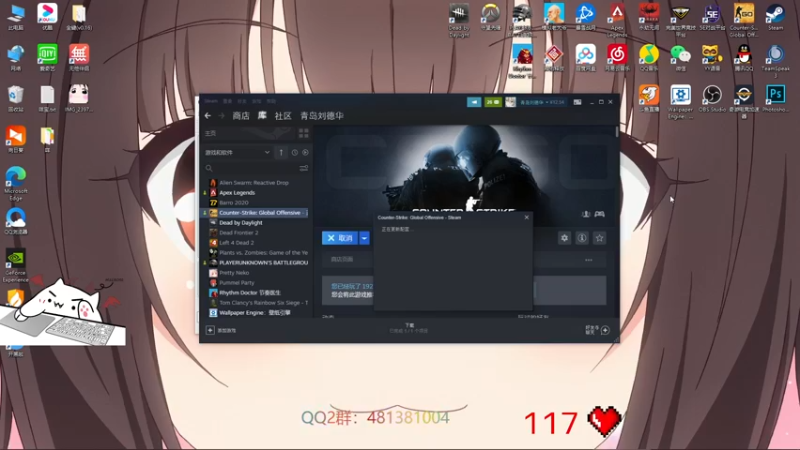Viewport: 800px width, 450px height.
Task: Open the account name and wallet dropdown
Action: pos(542,102)
